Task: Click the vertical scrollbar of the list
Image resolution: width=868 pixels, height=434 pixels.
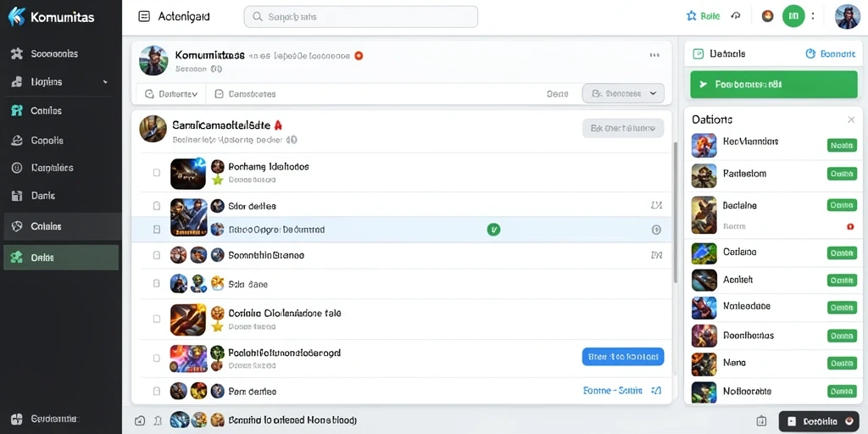Action: [x=675, y=213]
